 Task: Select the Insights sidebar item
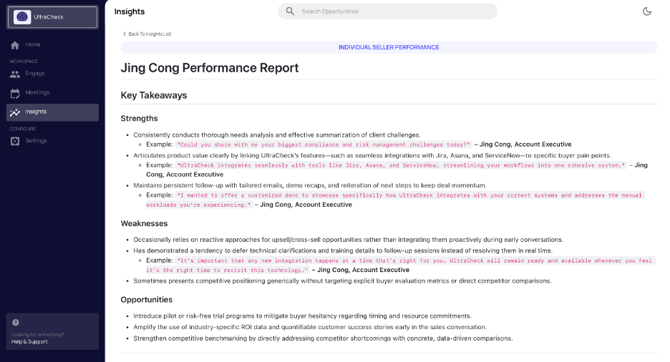pos(53,112)
